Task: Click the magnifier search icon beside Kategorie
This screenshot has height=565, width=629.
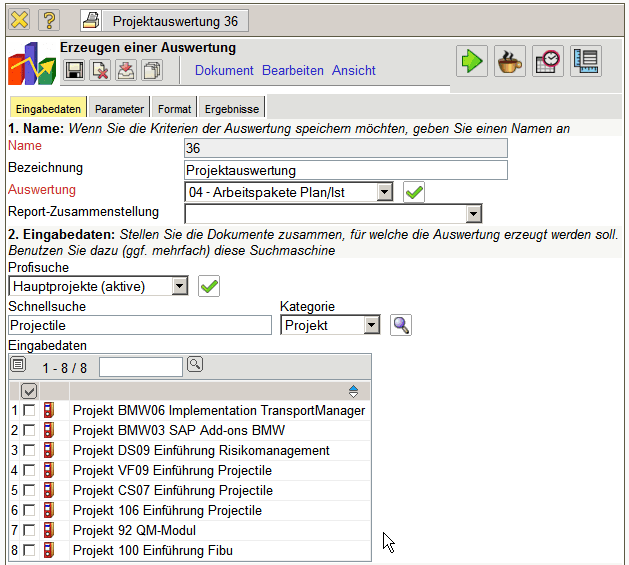Action: [x=401, y=325]
